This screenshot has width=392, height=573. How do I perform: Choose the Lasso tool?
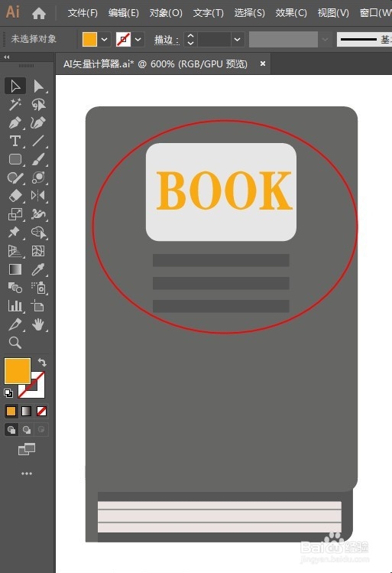click(x=38, y=105)
